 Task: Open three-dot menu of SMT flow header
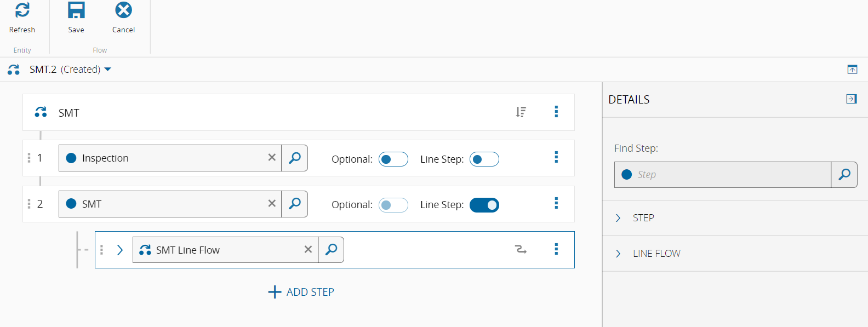(556, 112)
